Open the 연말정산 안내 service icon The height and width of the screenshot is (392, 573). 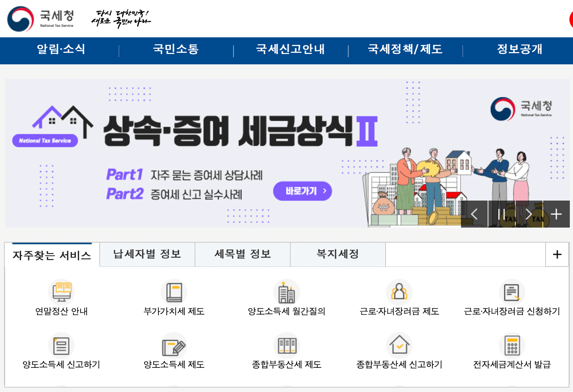point(60,292)
